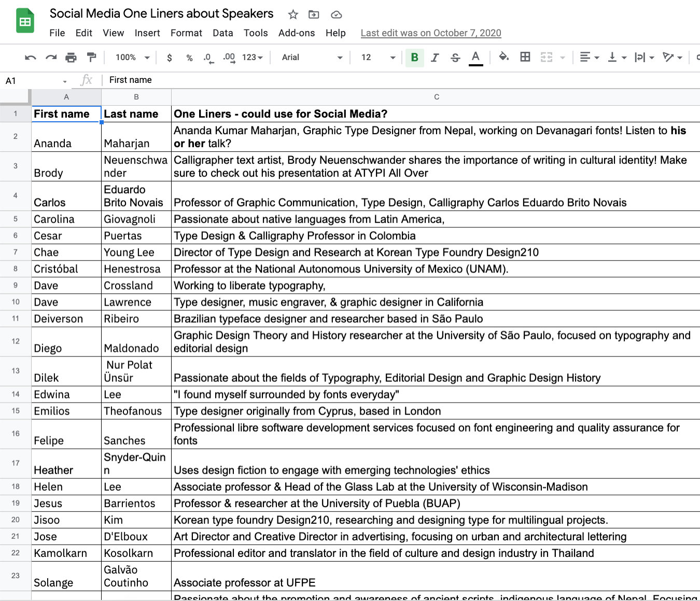Open the vertical align dropdown
The width and height of the screenshot is (700, 601).
pos(617,58)
